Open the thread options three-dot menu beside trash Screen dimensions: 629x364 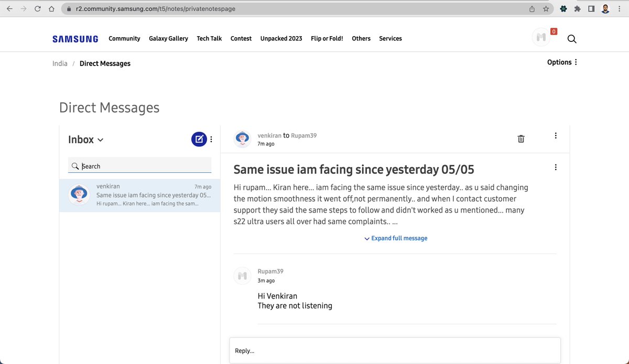pyautogui.click(x=556, y=136)
